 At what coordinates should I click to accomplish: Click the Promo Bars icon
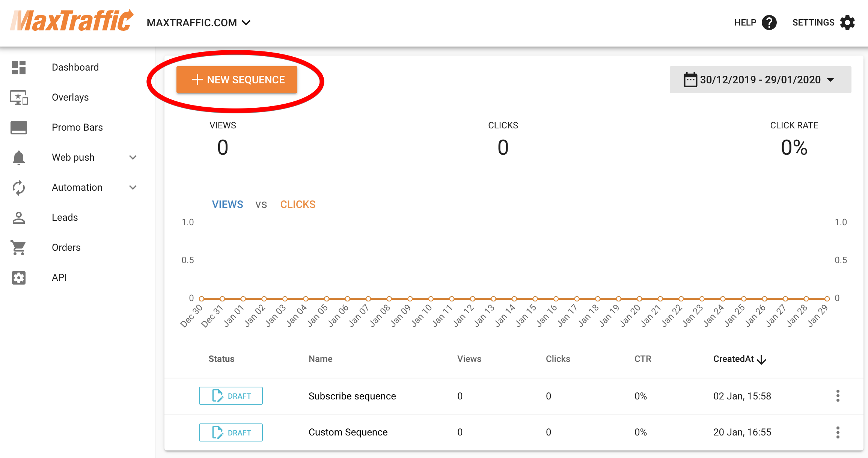point(19,128)
